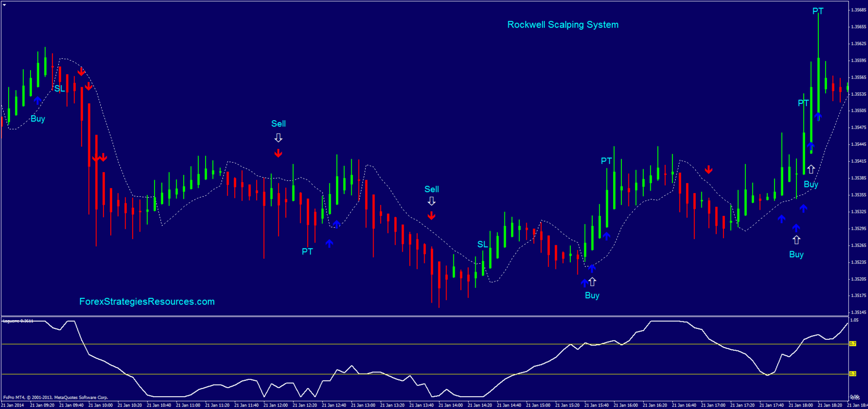Click the "21 Jan 13:00" time label
The height and width of the screenshot is (409, 868).
(363, 405)
